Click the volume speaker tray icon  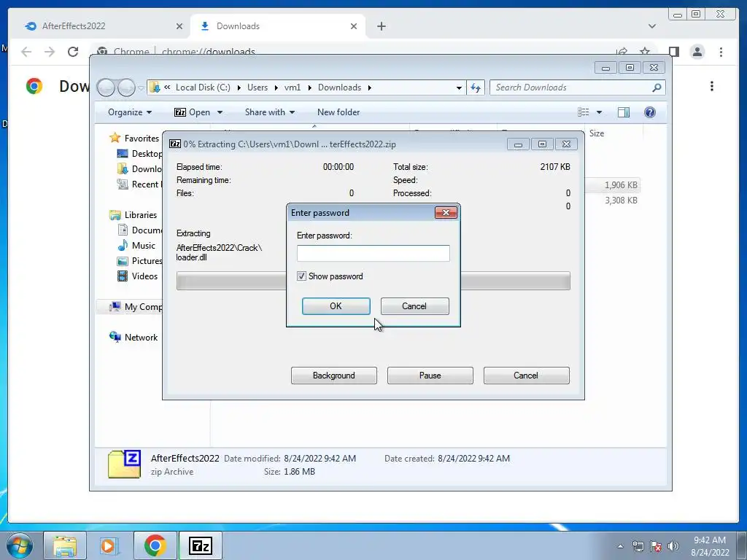[x=673, y=546]
